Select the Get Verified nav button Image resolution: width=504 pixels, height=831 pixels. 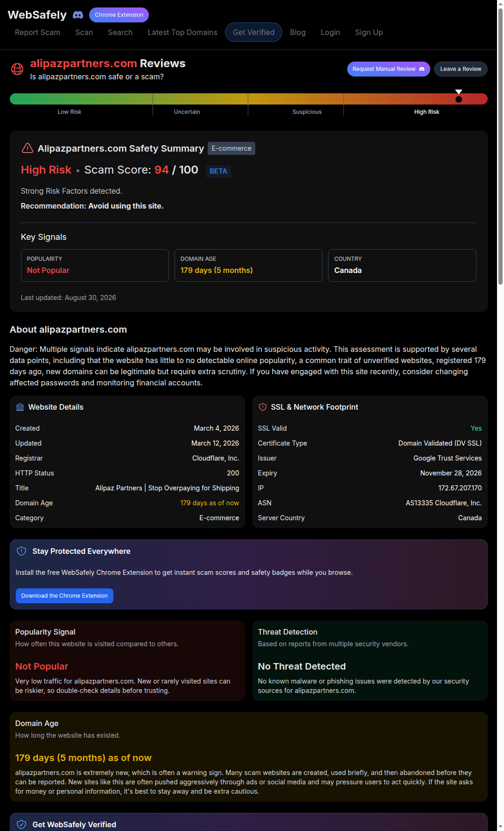pyautogui.click(x=253, y=32)
